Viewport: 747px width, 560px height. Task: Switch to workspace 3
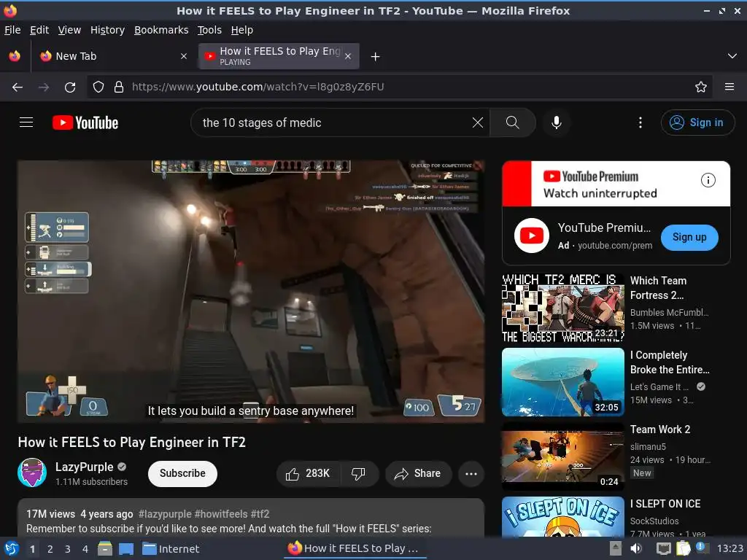67,549
